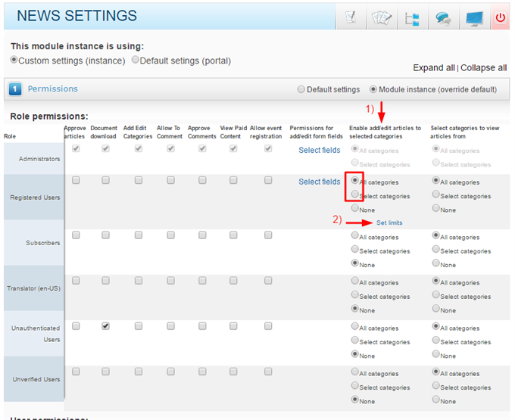Check Allow To Comment for Subscribers

tap(170, 235)
